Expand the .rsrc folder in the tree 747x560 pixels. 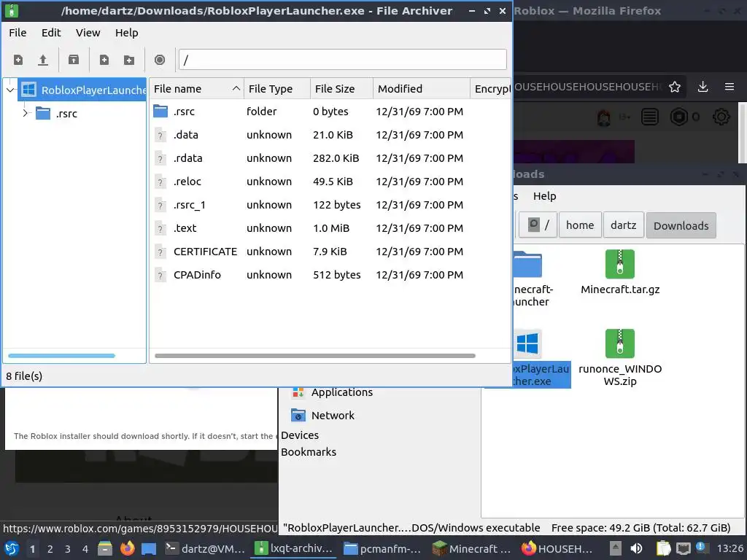pyautogui.click(x=26, y=113)
